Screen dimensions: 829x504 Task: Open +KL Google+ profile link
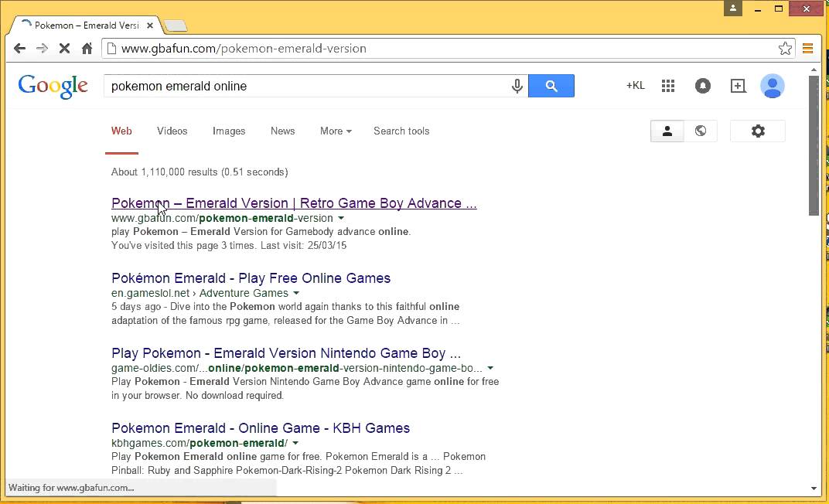[635, 86]
